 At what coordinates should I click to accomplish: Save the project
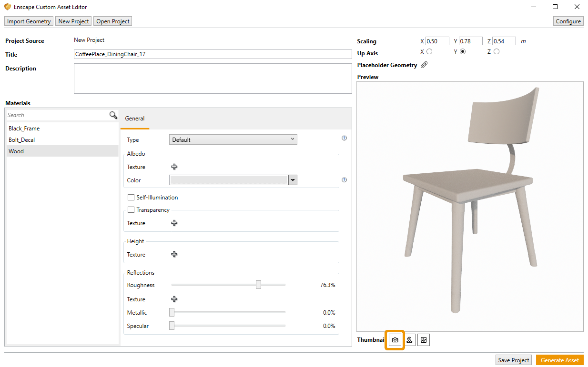(x=513, y=360)
